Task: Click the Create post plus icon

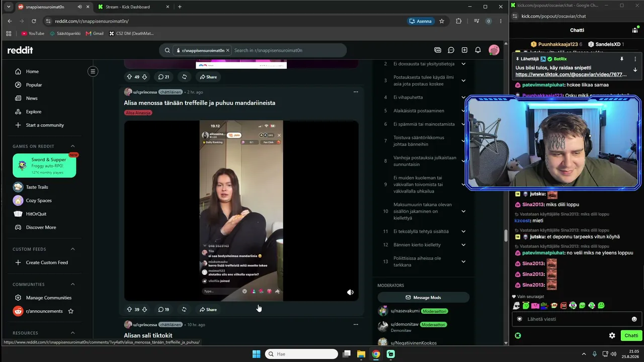Action: [464, 50]
